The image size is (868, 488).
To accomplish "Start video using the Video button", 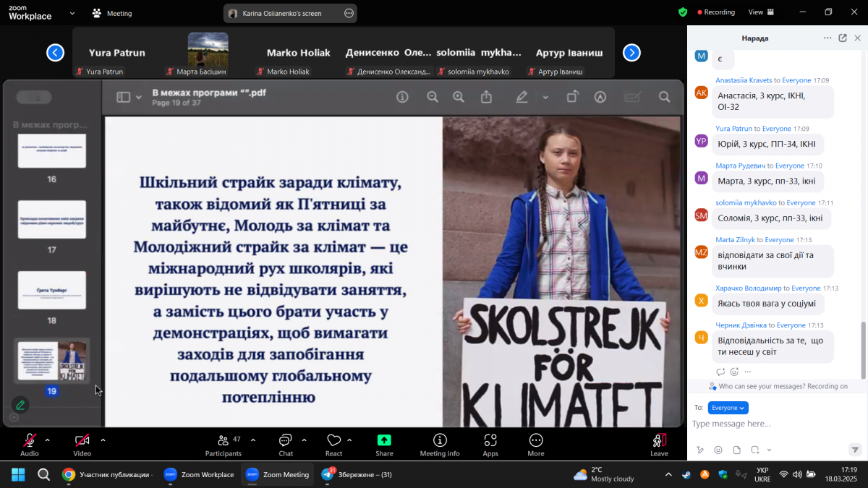I will coord(82,444).
